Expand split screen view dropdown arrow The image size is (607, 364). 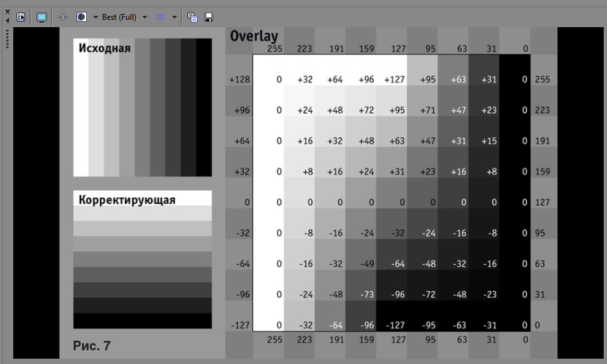coord(95,17)
